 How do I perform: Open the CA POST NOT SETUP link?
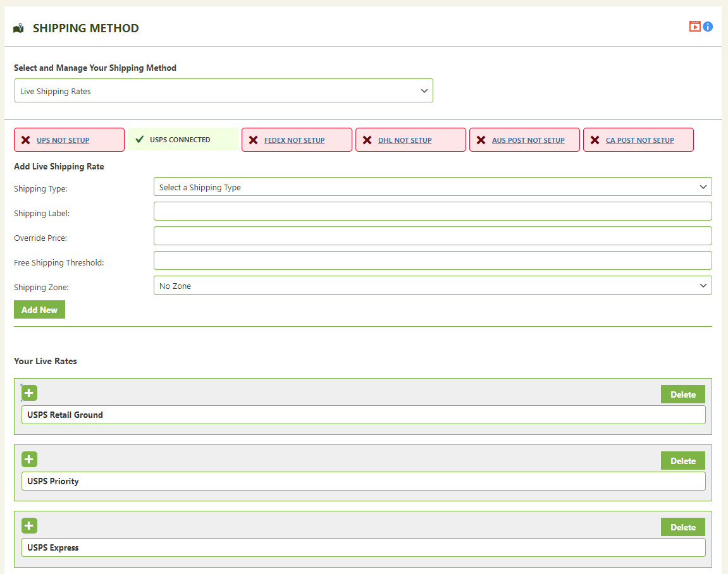pyautogui.click(x=639, y=140)
